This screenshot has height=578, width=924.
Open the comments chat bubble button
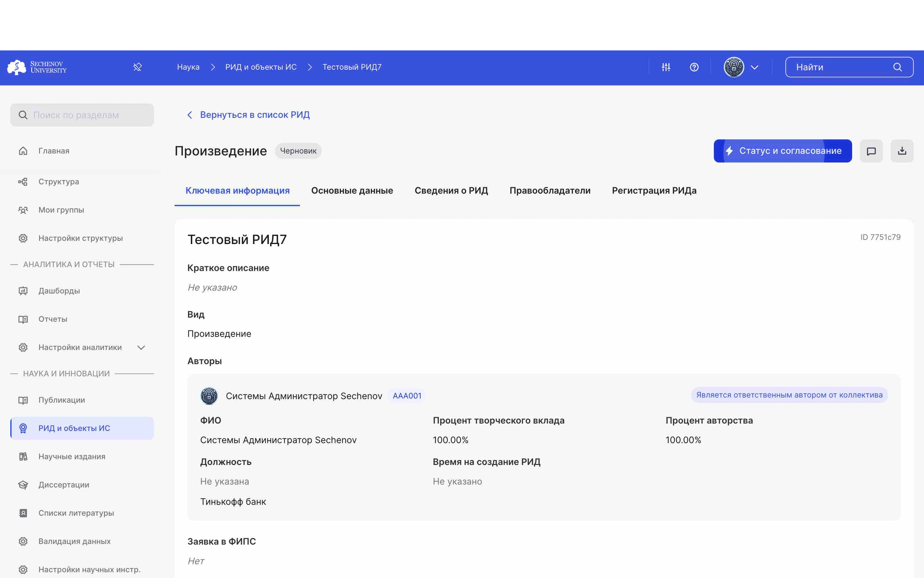tap(871, 151)
